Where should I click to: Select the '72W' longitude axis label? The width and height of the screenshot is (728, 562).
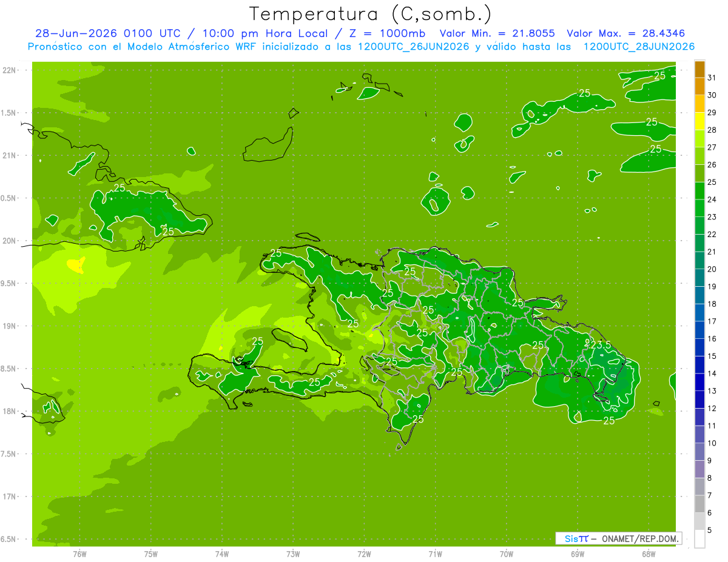[x=365, y=554]
